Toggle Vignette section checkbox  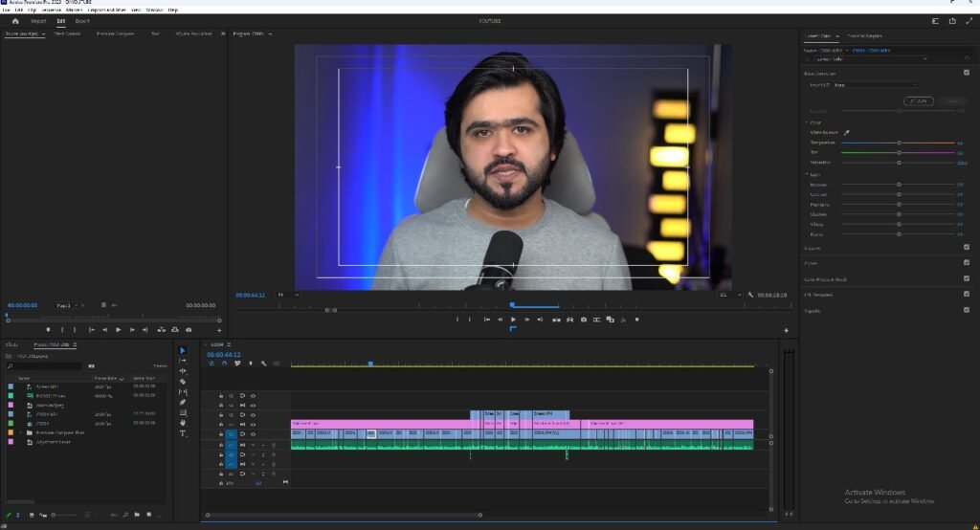coord(967,310)
